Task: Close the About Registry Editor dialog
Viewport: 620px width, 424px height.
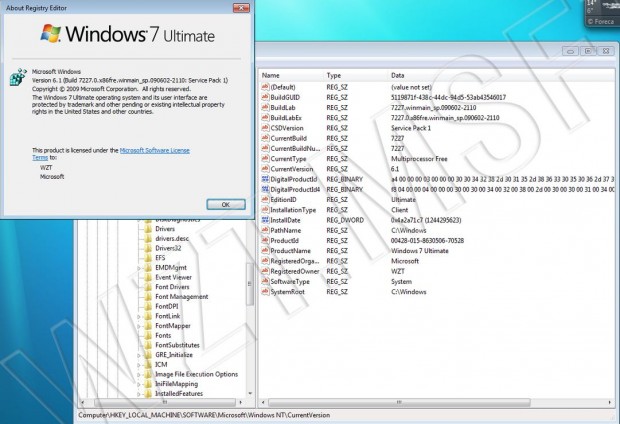Action: pos(241,8)
